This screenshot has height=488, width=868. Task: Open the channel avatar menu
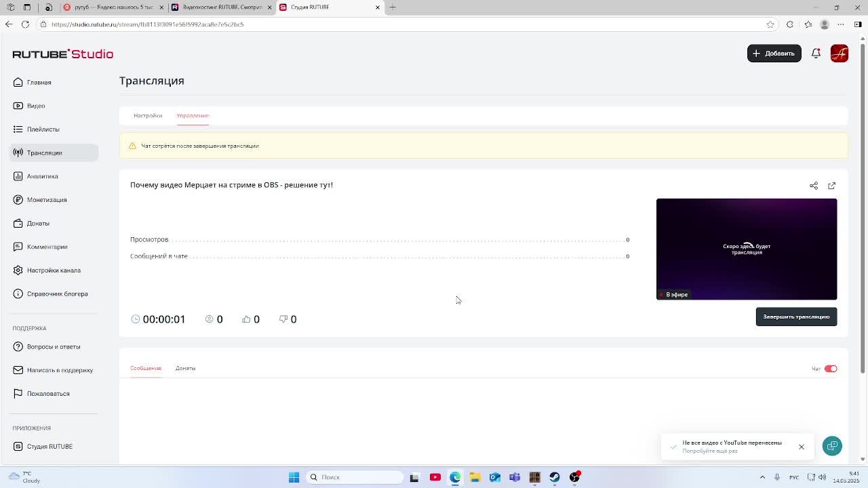pyautogui.click(x=839, y=54)
